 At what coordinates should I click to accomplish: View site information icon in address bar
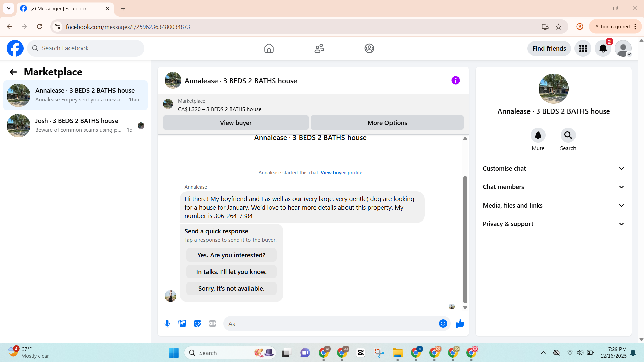[58, 27]
